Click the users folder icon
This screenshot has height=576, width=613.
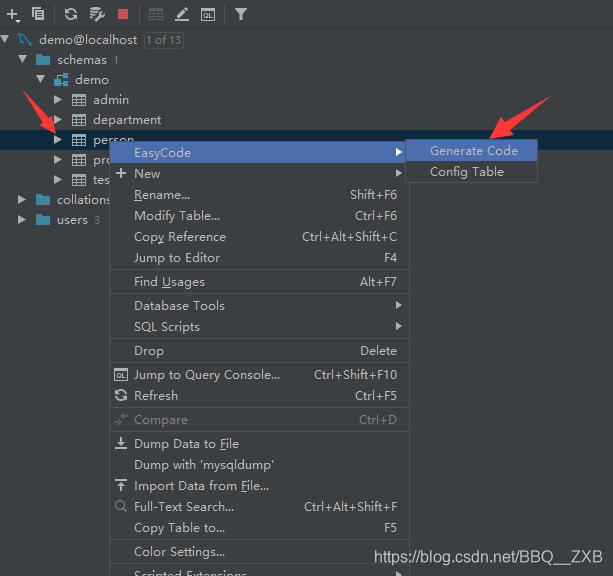click(x=43, y=220)
